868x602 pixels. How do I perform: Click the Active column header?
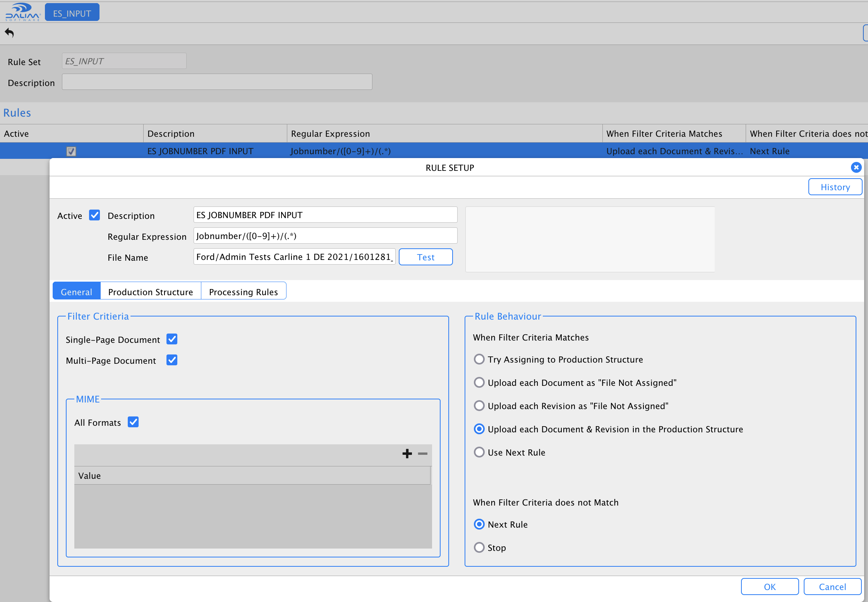pos(72,133)
